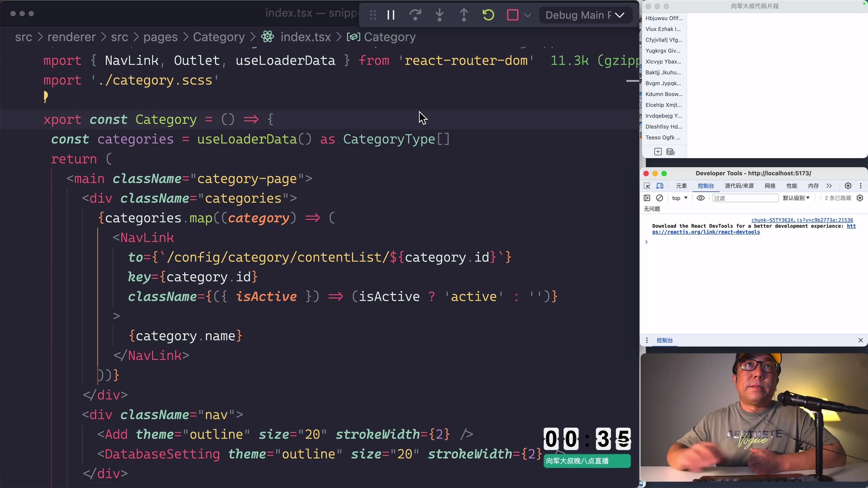Open DevTools settings gear
The height and width of the screenshot is (488, 868).
(x=849, y=186)
